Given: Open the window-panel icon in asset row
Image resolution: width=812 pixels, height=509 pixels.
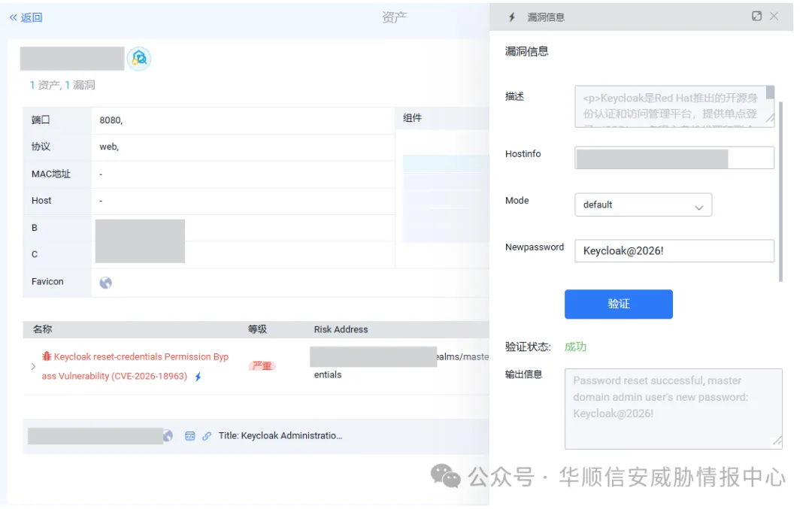Looking at the screenshot, I should (x=190, y=436).
